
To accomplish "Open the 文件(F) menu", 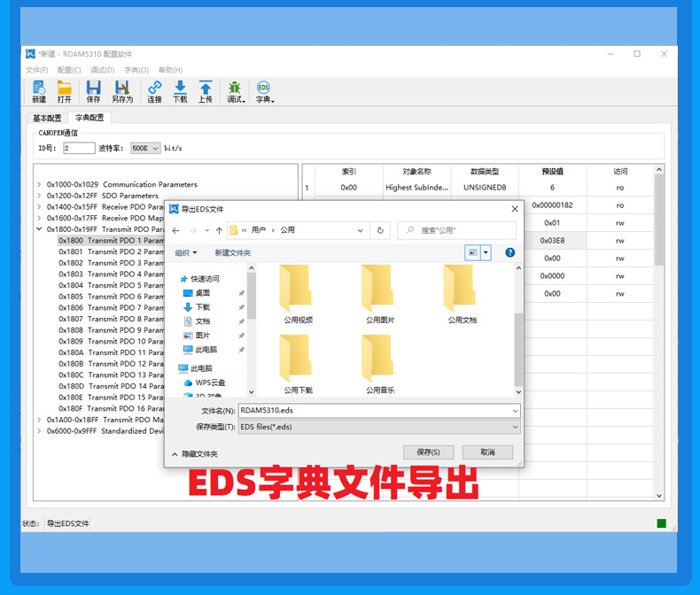I will (x=36, y=70).
